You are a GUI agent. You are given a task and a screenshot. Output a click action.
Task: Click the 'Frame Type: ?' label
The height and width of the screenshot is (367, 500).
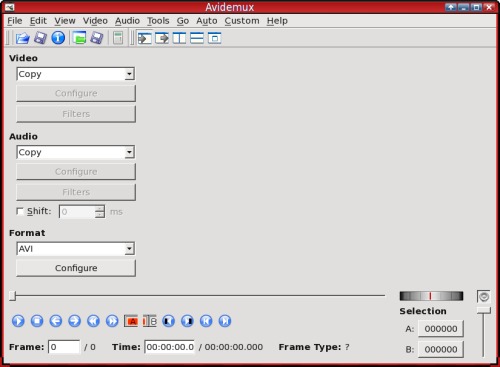click(314, 347)
